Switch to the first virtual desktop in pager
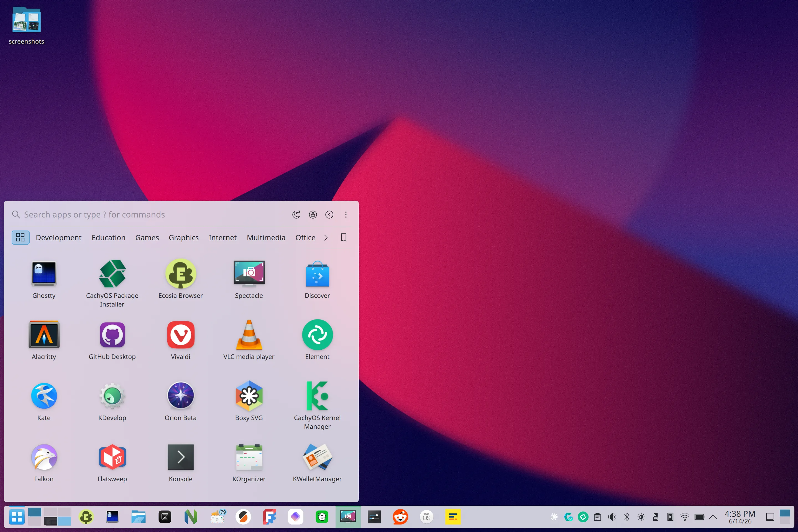 tap(35, 513)
